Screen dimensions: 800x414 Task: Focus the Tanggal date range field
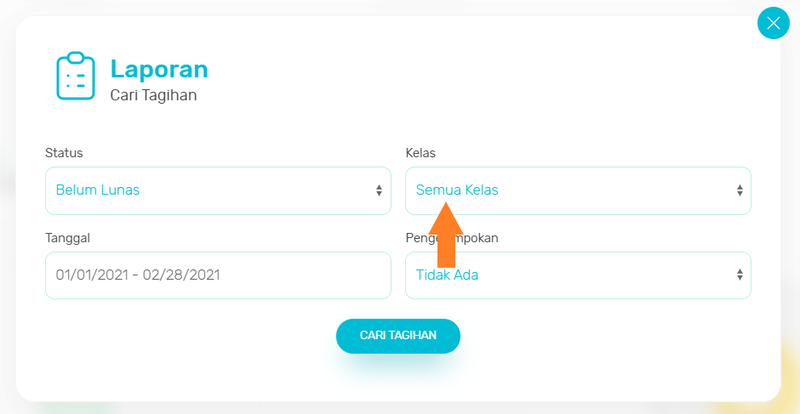(218, 275)
